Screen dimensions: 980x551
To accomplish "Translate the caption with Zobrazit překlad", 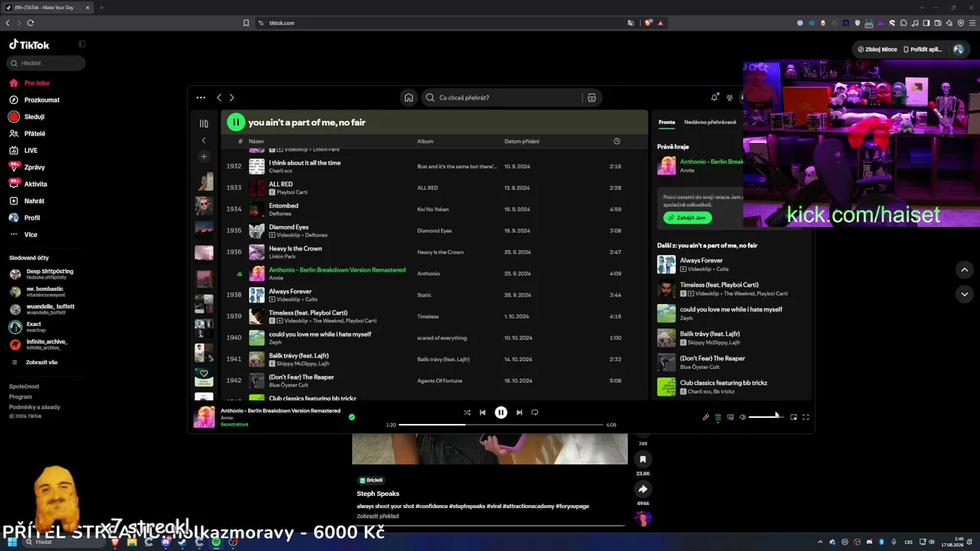I will point(377,516).
